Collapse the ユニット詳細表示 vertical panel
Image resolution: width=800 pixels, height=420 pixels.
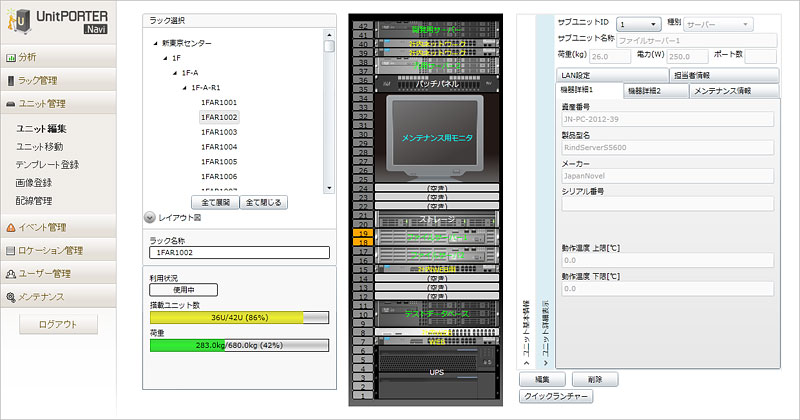click(x=545, y=333)
